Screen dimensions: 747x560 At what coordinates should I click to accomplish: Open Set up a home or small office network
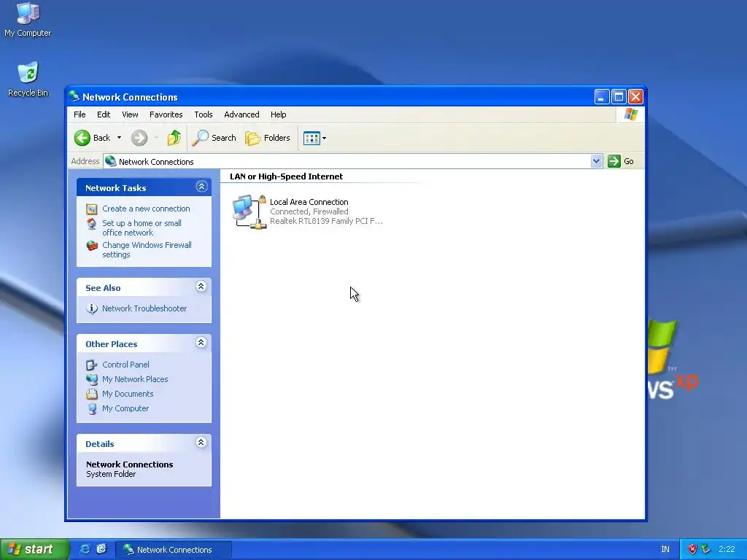(x=142, y=227)
